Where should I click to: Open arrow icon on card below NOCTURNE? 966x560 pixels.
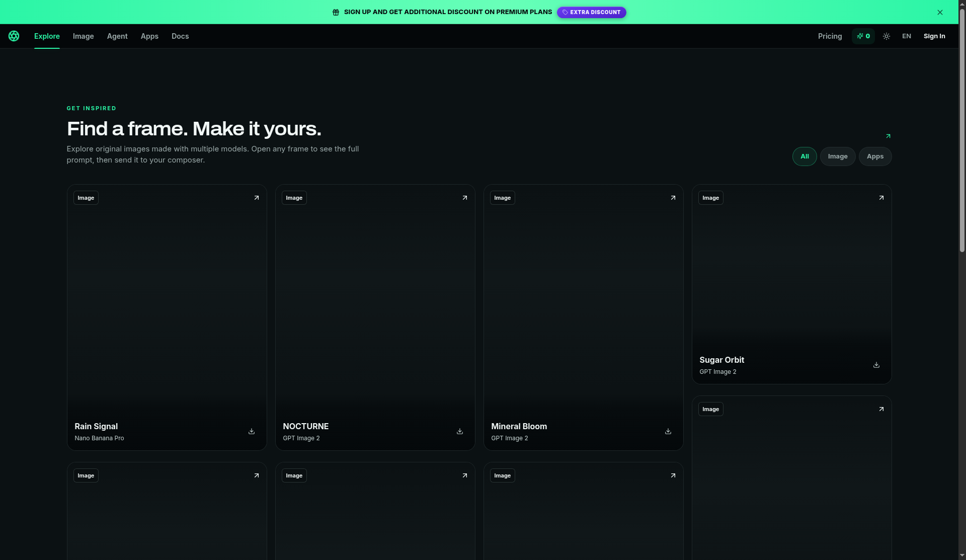pos(465,475)
